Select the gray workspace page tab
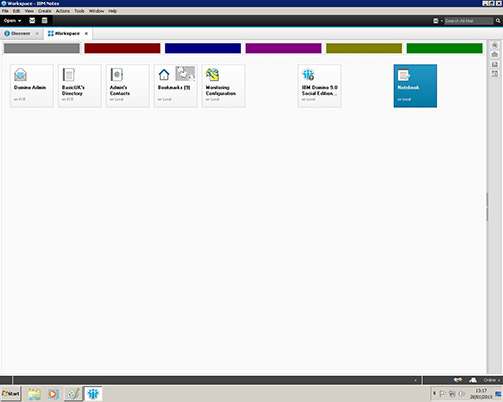This screenshot has width=503, height=402. click(x=42, y=48)
